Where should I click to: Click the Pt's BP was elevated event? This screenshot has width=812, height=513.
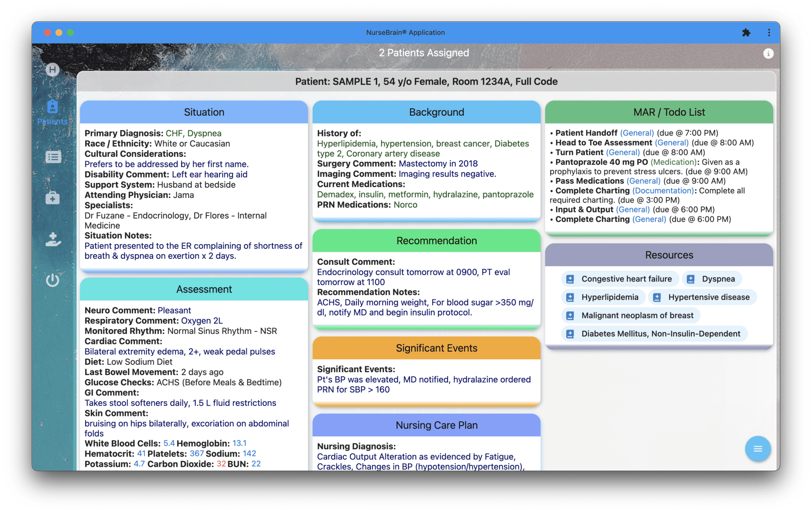tap(424, 385)
